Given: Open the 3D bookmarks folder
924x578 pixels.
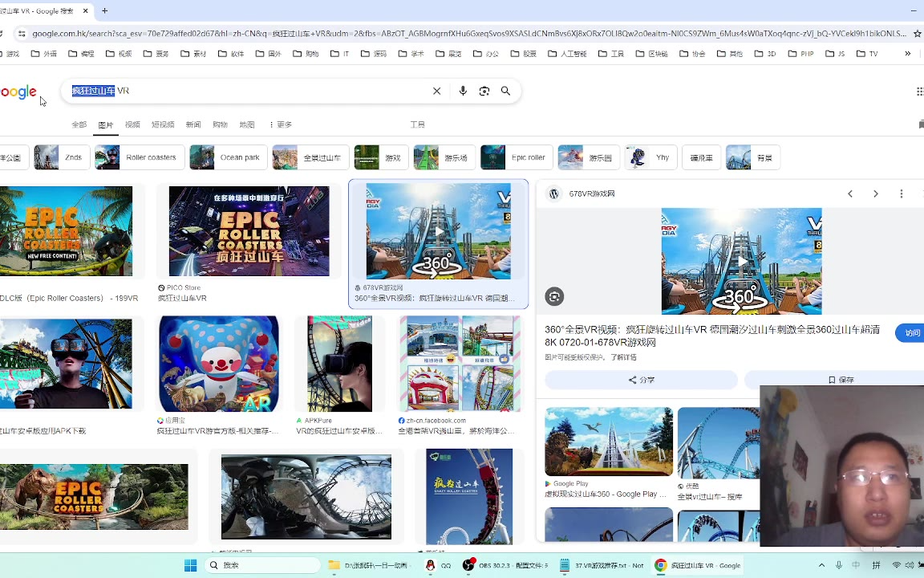Looking at the screenshot, I should click(x=765, y=54).
